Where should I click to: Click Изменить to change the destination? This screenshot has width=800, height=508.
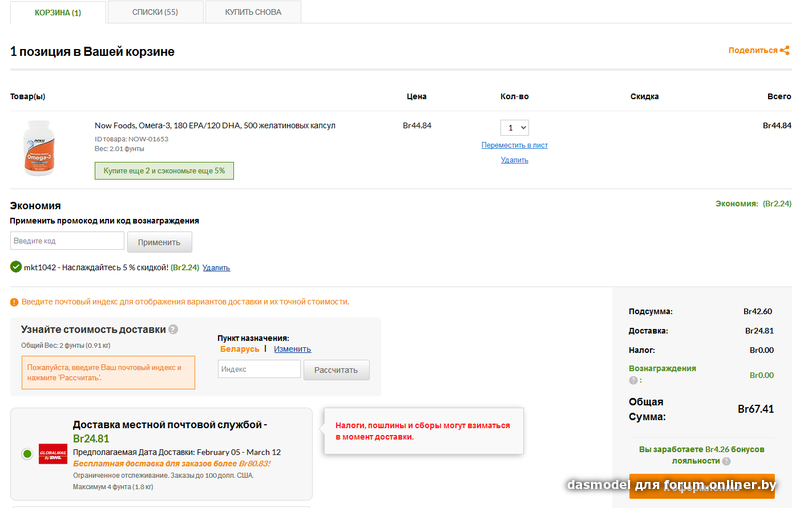click(x=292, y=349)
